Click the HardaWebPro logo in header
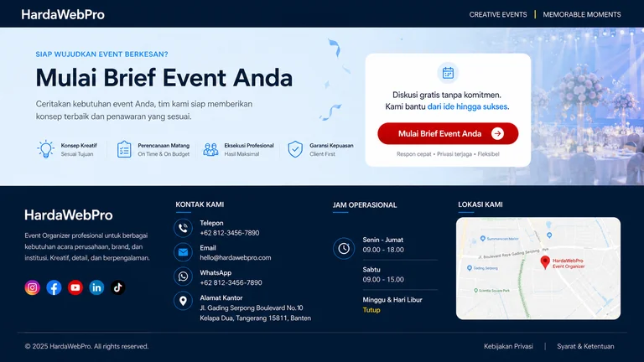The image size is (644, 362). tap(63, 15)
